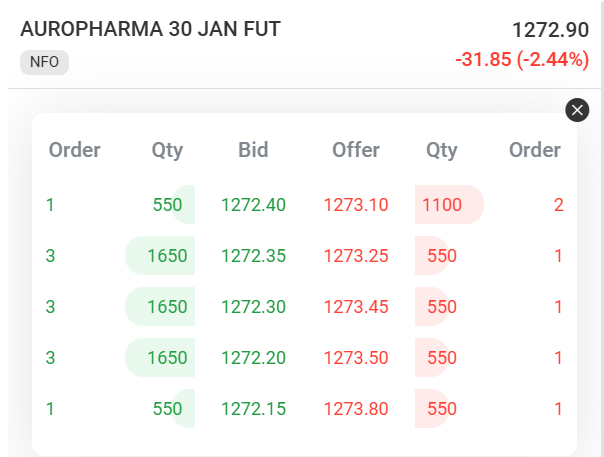Pick bid price 1272.20

(x=253, y=358)
